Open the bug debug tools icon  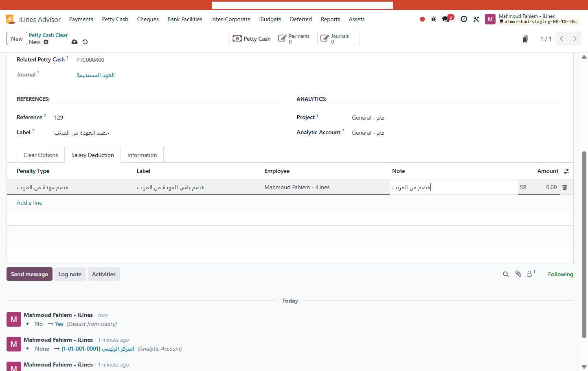[434, 19]
